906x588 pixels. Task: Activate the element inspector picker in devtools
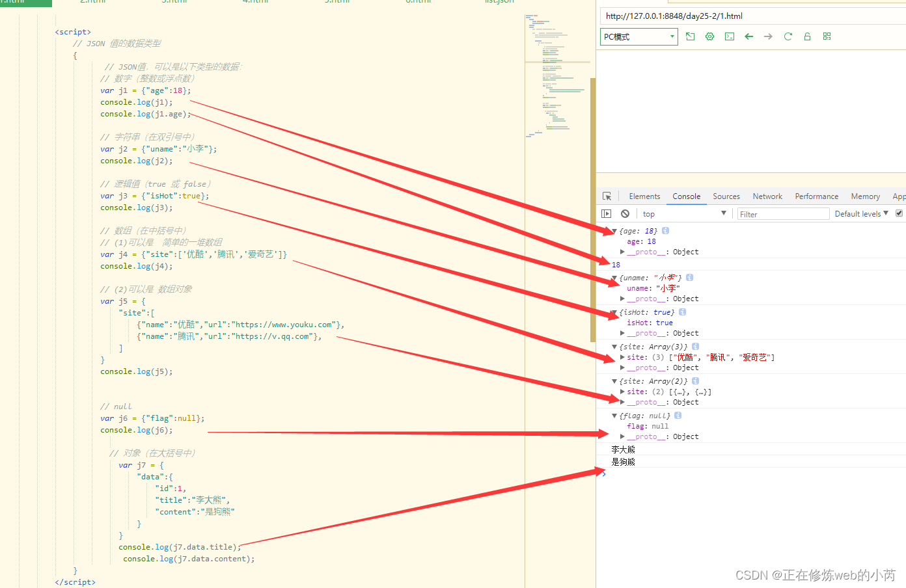tap(607, 196)
